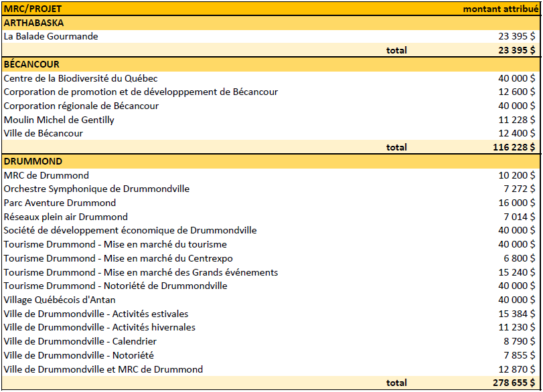Image resolution: width=543 pixels, height=392 pixels.
Task: Click Orchestre Symphonique de Drummondville
Action: point(96,189)
